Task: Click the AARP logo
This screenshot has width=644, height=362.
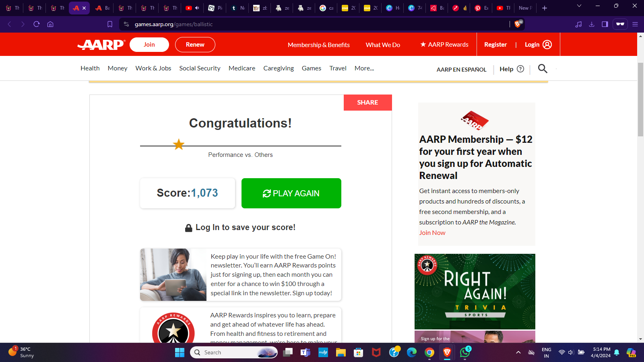Action: 101,45
